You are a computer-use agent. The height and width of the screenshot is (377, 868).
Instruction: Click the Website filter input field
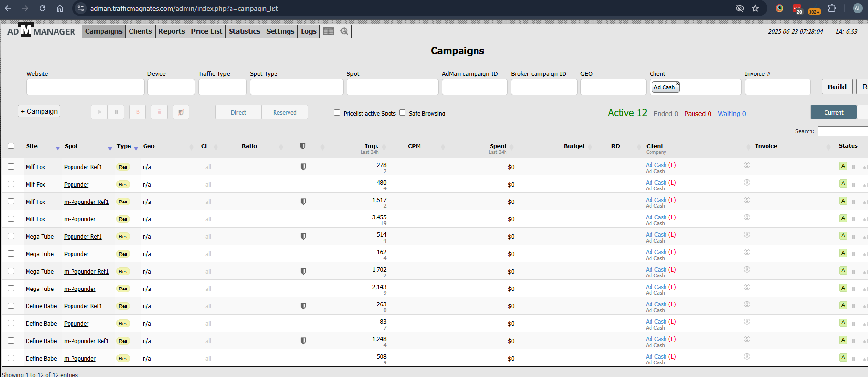tap(85, 87)
